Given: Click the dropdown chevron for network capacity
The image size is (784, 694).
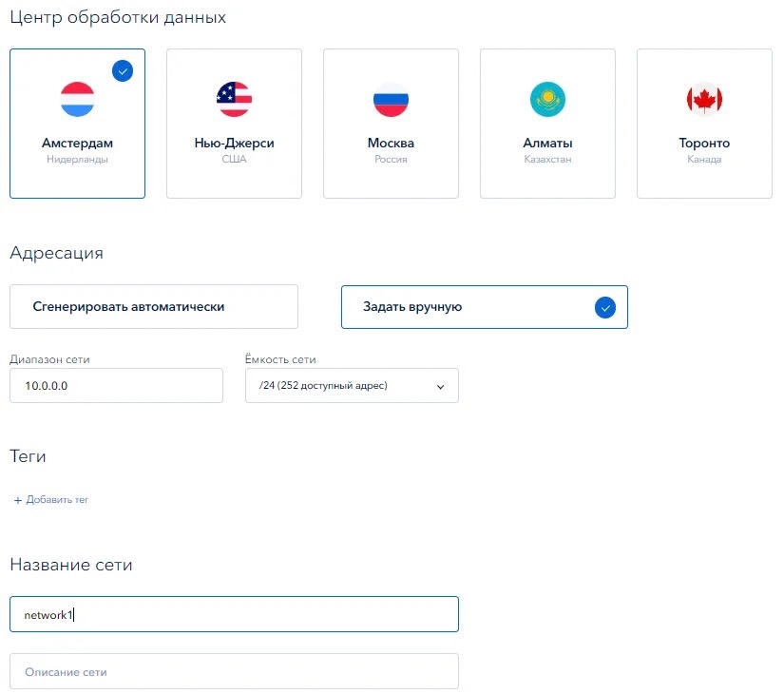Looking at the screenshot, I should click(x=440, y=387).
